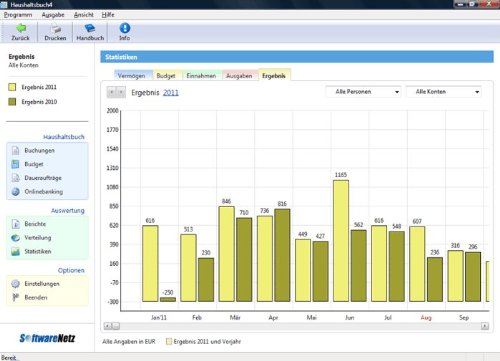Open the Hilfe menu

(108, 15)
